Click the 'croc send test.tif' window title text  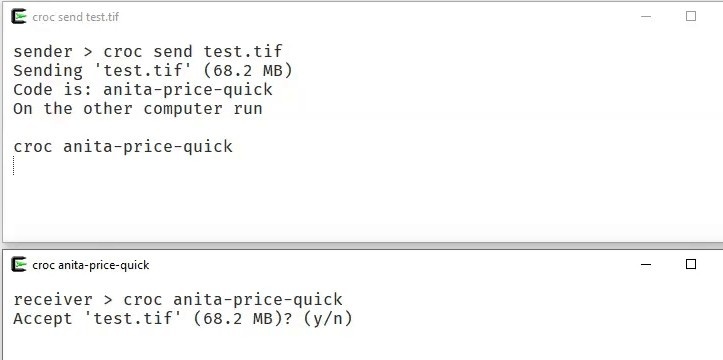[x=76, y=17]
